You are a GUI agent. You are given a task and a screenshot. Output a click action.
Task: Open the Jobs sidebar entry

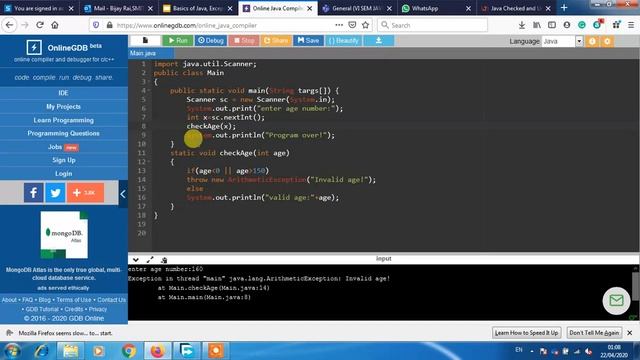[x=64, y=147]
